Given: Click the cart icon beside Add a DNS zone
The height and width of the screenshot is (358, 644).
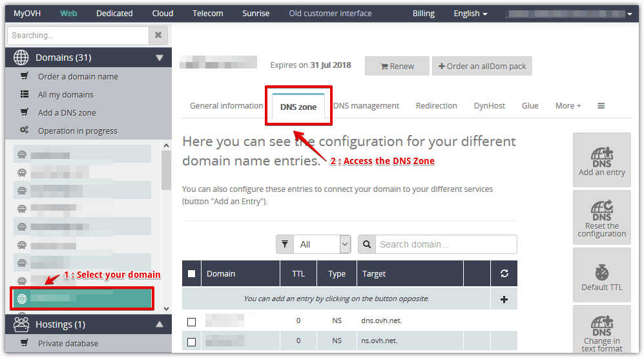Looking at the screenshot, I should (25, 112).
